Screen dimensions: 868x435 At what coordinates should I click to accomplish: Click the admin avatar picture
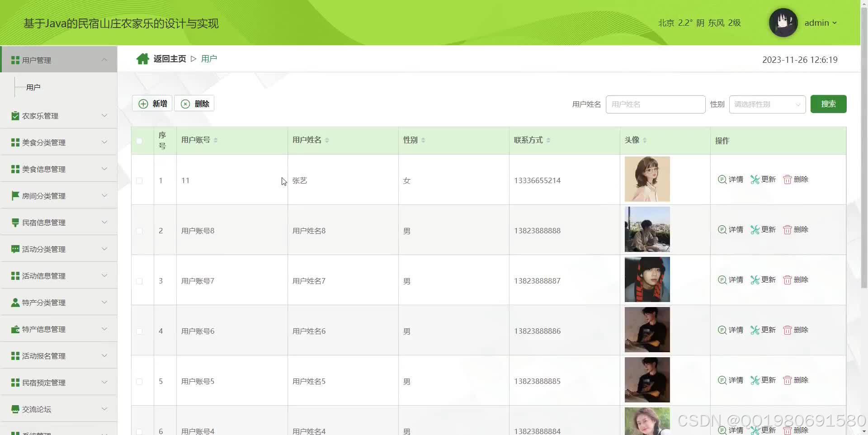783,23
